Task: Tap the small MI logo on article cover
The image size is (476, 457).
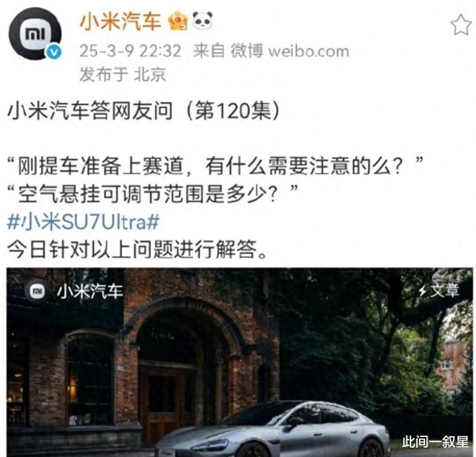Action: click(x=37, y=291)
